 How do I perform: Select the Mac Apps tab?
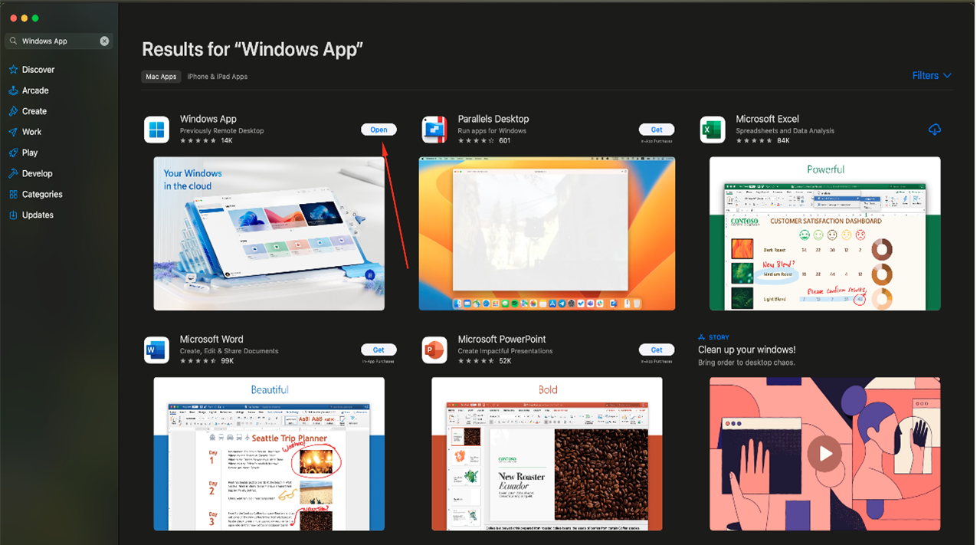(x=161, y=77)
